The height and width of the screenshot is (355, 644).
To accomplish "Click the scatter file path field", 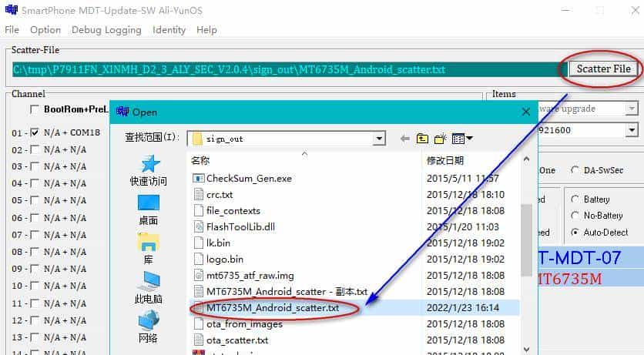I will (x=289, y=69).
